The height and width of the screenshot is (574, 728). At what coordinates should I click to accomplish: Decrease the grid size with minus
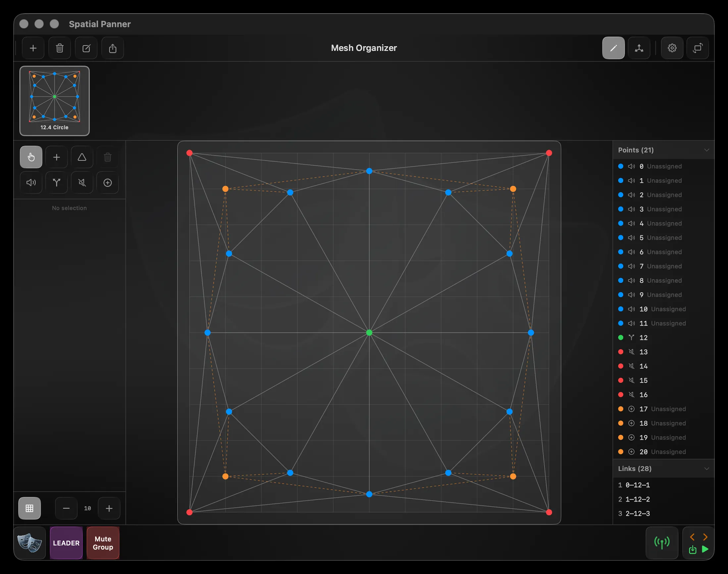click(x=66, y=508)
